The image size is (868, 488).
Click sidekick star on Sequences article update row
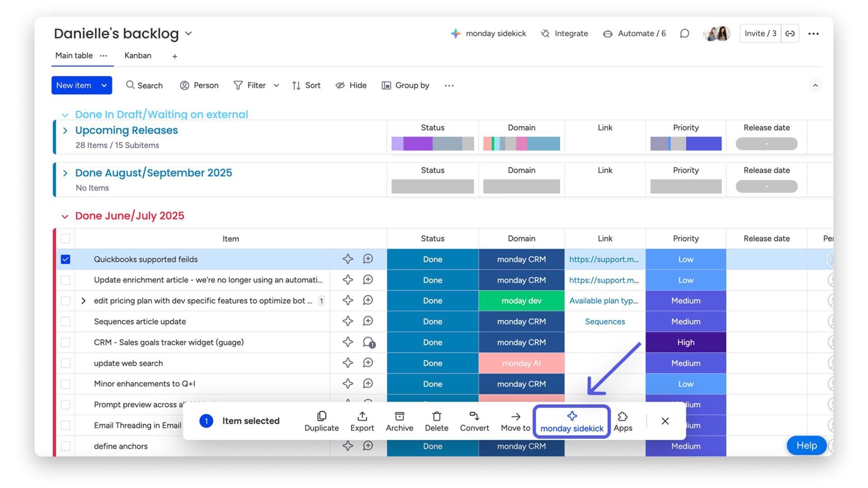(x=348, y=321)
